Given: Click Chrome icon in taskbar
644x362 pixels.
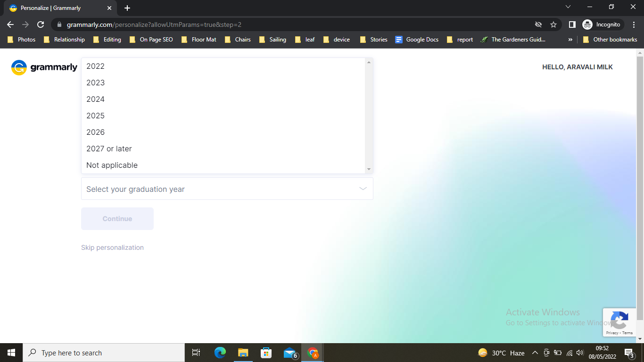Looking at the screenshot, I should point(313,353).
